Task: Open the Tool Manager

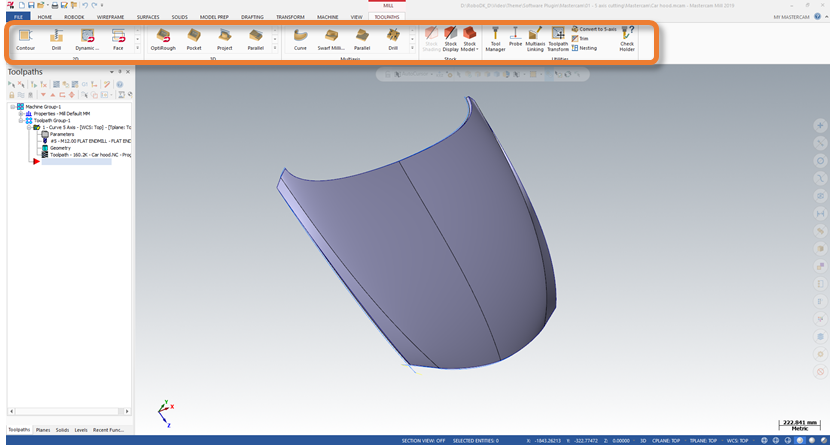Action: click(495, 39)
